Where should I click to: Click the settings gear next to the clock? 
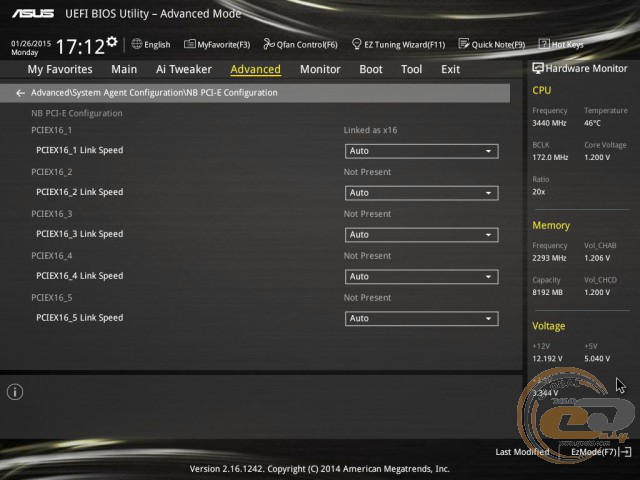(112, 42)
